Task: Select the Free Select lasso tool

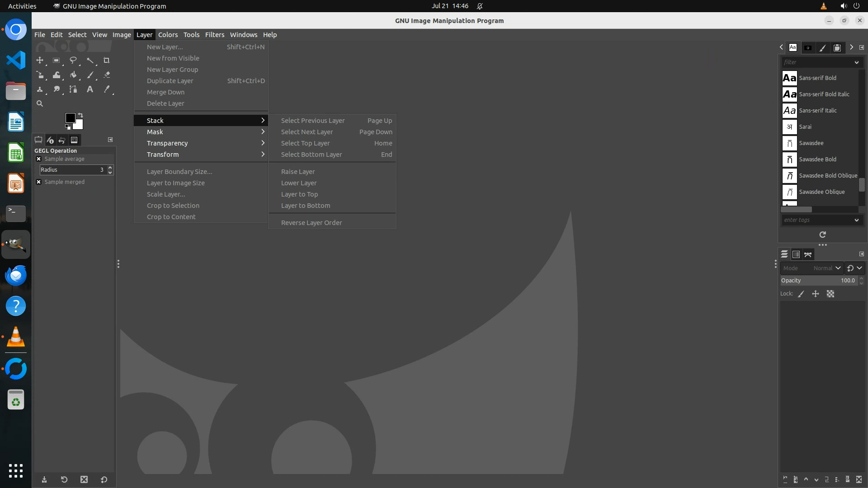Action: tap(73, 61)
